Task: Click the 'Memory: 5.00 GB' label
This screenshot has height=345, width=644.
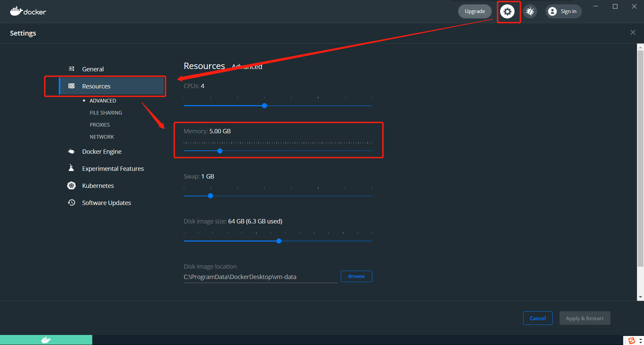Action: tap(207, 131)
